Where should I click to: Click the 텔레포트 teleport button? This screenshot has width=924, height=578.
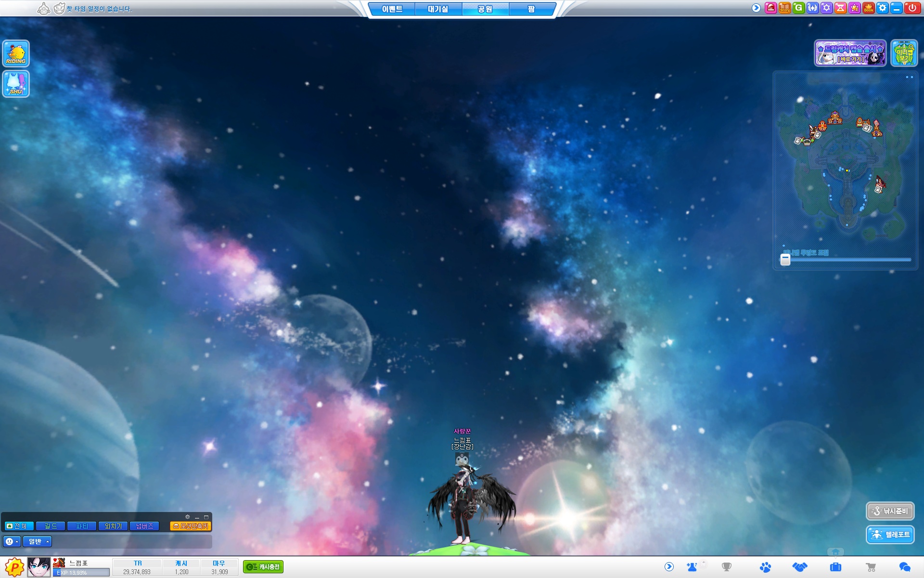[x=890, y=535]
